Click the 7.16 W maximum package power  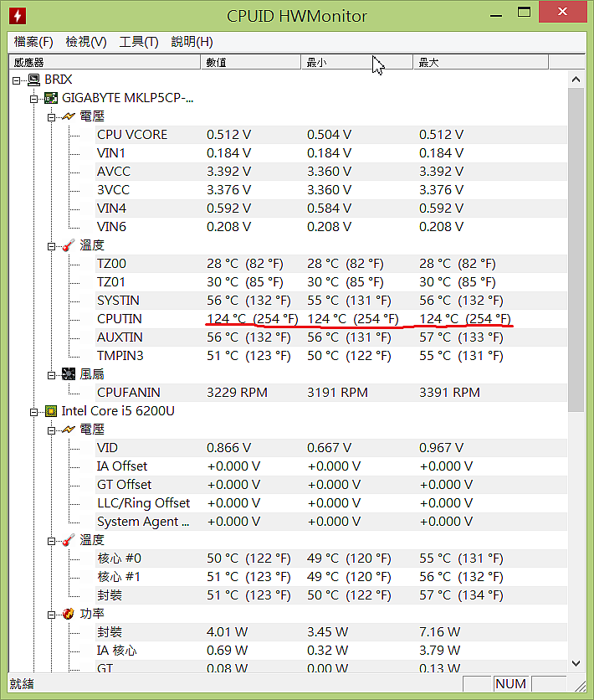coord(439,632)
